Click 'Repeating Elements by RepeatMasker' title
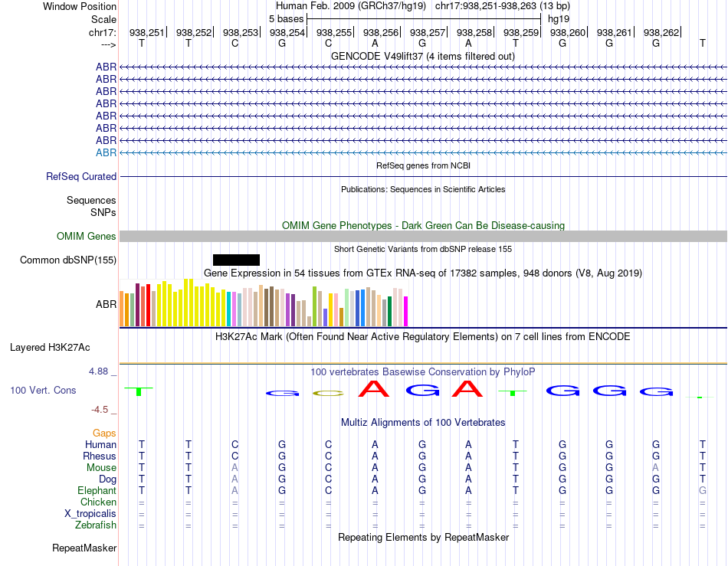 pos(424,537)
